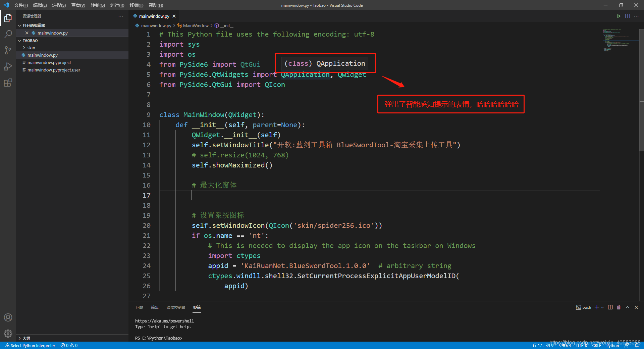This screenshot has height=349, width=644.
Task: Select Source Control in the Activity Bar
Action: click(8, 50)
